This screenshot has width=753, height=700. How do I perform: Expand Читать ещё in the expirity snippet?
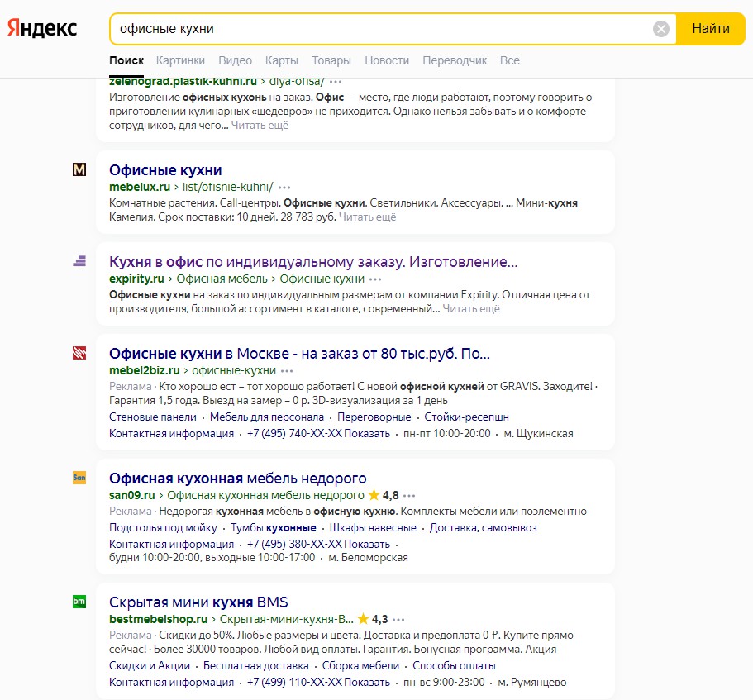[471, 309]
